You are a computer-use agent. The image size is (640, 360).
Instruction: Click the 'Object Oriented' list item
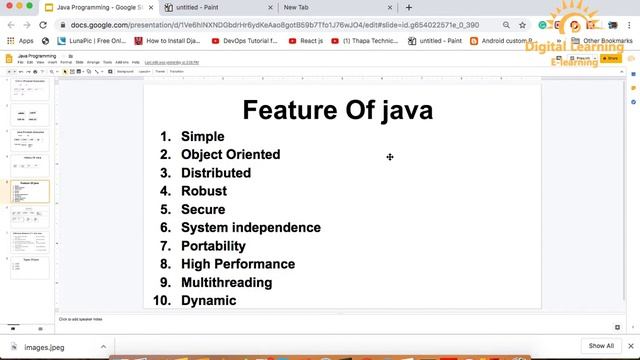(x=231, y=154)
